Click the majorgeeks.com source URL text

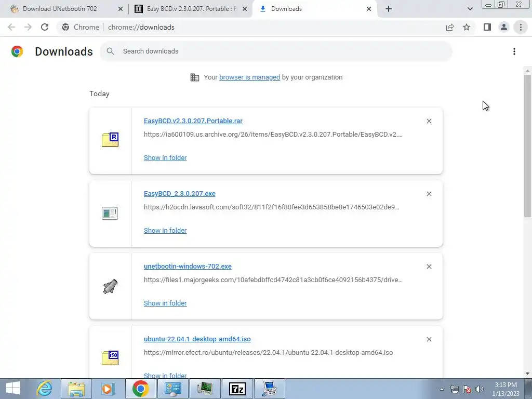273,280
